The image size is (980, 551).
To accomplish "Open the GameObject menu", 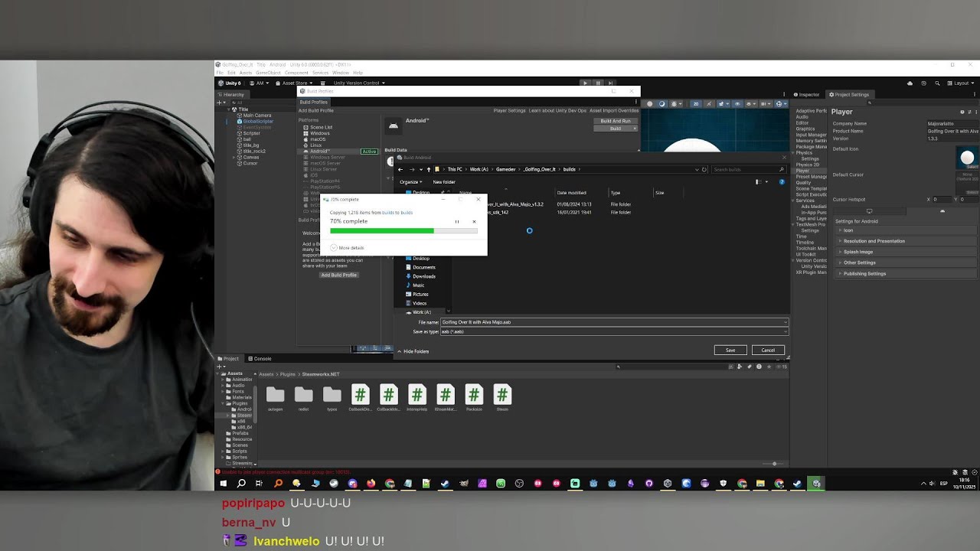I will click(x=268, y=73).
